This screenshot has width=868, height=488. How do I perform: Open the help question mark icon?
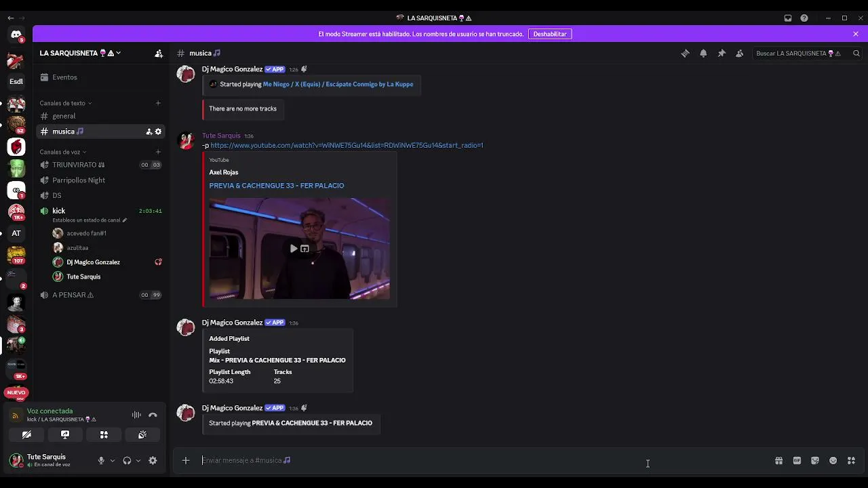(804, 18)
